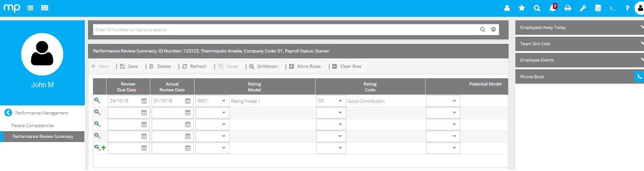Click the Rating Model 1 text

246,101
